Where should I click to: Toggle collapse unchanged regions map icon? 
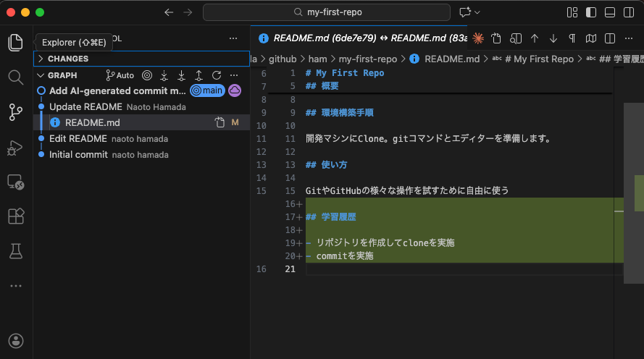pos(591,38)
